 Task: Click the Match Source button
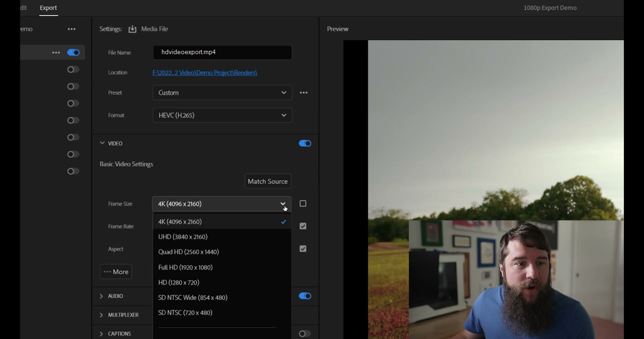[268, 181]
